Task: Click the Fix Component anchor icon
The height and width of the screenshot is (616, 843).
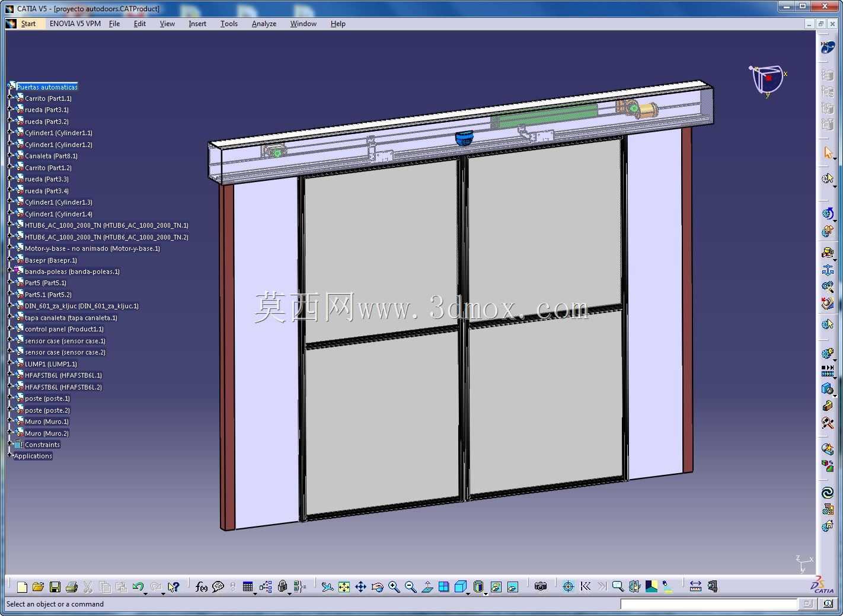Action: click(x=828, y=270)
